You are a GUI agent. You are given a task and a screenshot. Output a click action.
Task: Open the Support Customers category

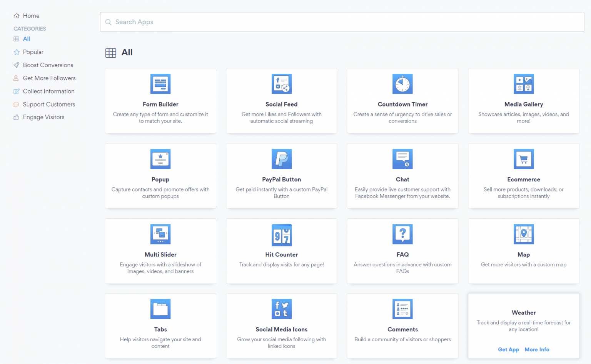[x=49, y=104]
